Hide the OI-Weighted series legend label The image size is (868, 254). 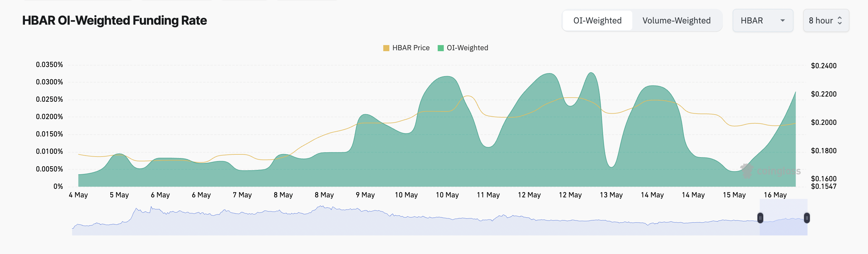click(x=467, y=48)
